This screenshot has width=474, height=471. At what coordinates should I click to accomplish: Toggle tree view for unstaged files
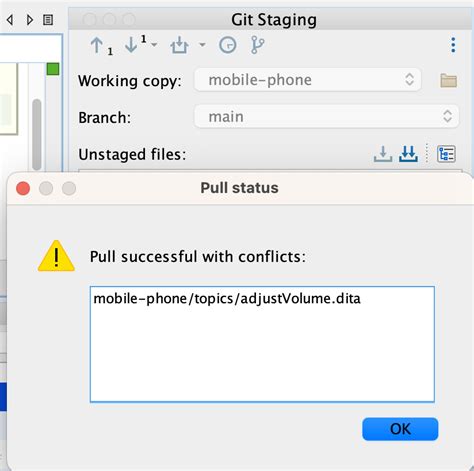pyautogui.click(x=446, y=154)
